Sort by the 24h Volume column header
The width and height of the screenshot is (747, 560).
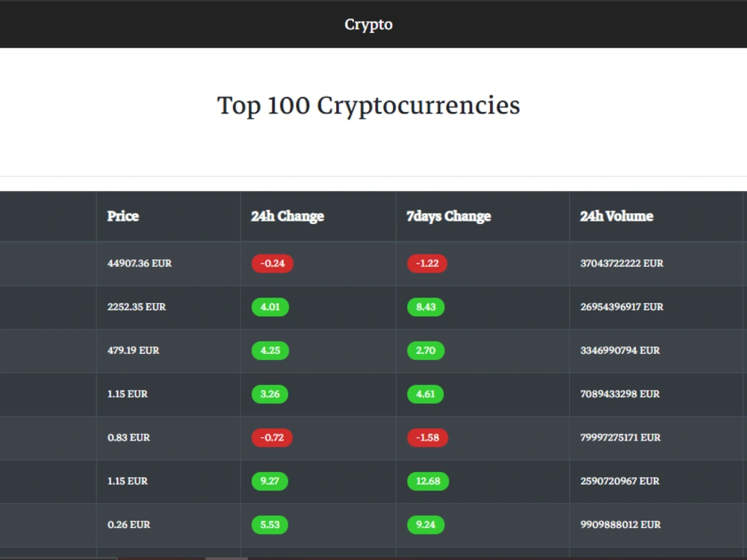coord(616,217)
